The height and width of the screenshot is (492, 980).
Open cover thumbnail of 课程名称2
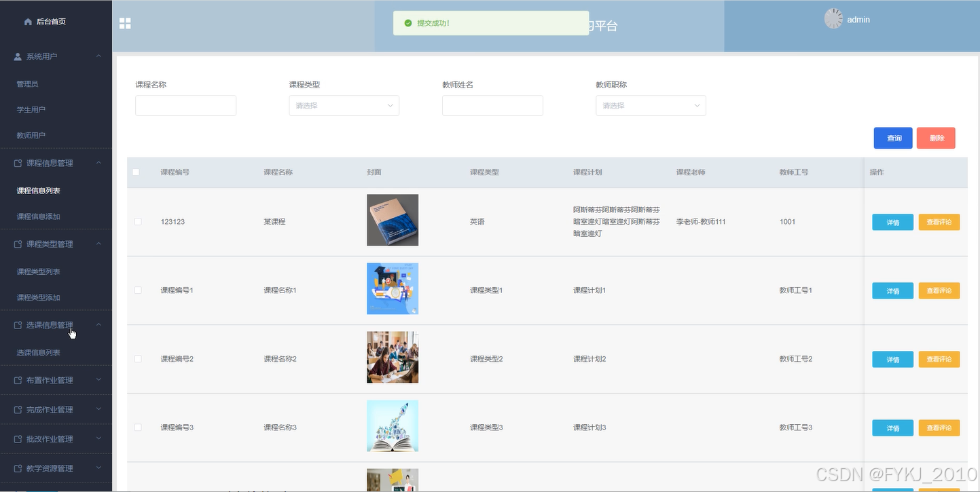pyautogui.click(x=393, y=357)
